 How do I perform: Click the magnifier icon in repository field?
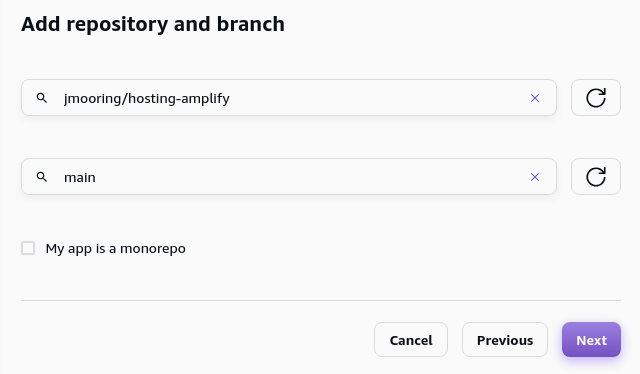pos(42,98)
